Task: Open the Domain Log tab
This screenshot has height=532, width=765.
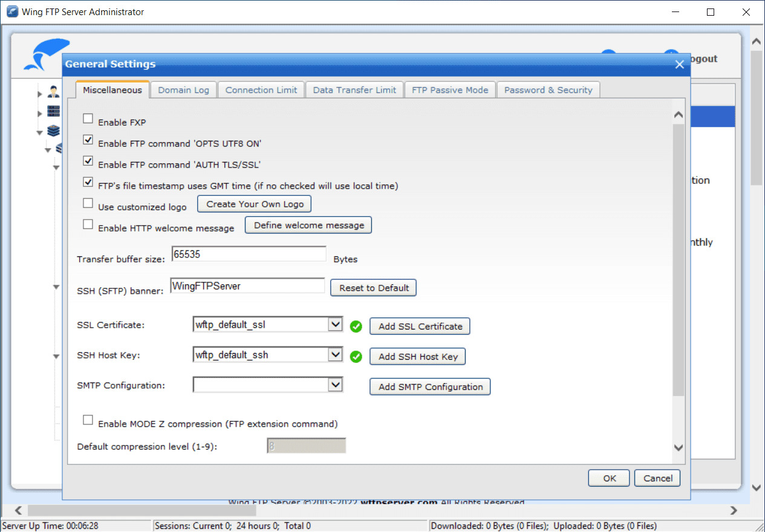Action: (183, 90)
